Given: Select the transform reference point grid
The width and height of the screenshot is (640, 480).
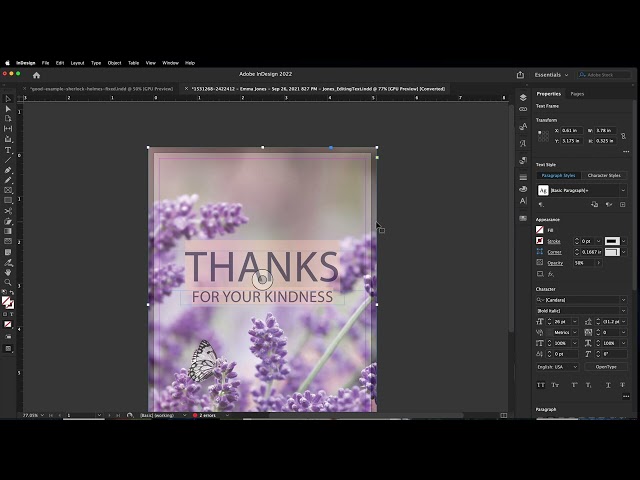Looking at the screenshot, I should [543, 136].
